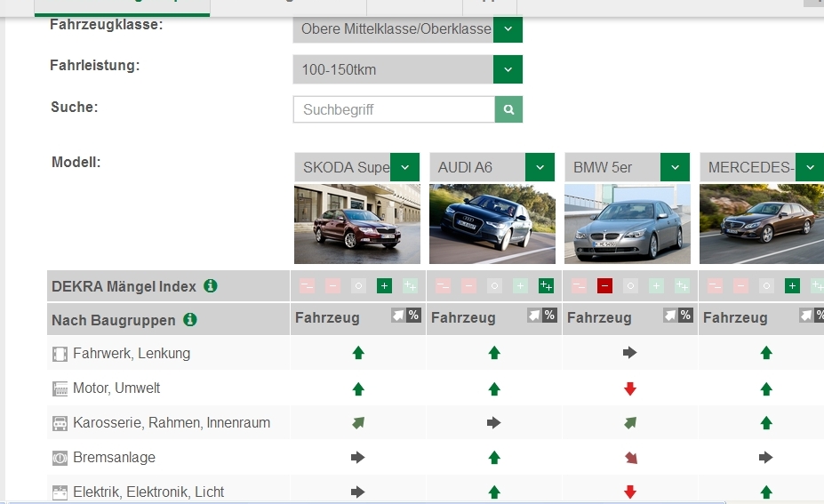The width and height of the screenshot is (824, 504).
Task: Open the AUDI A6 model selector
Action: [x=540, y=167]
